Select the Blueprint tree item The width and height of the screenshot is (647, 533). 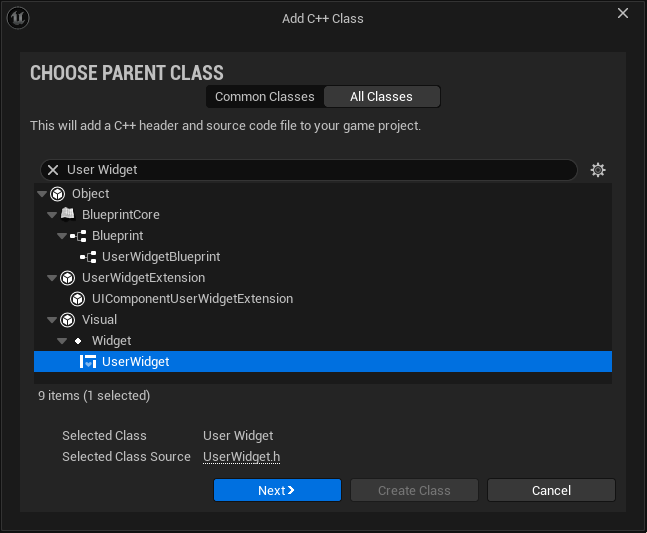click(117, 236)
